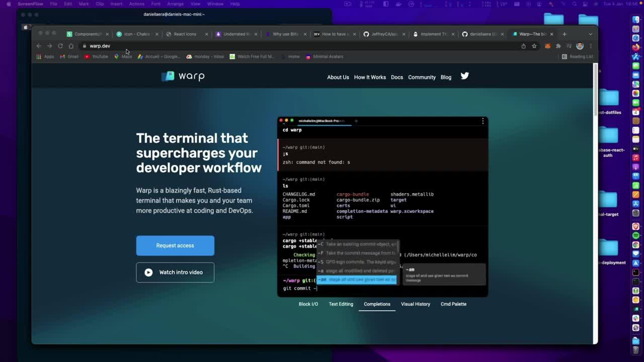Open the Docs link in Warp navigation
This screenshot has width=644, height=362.
point(396,77)
